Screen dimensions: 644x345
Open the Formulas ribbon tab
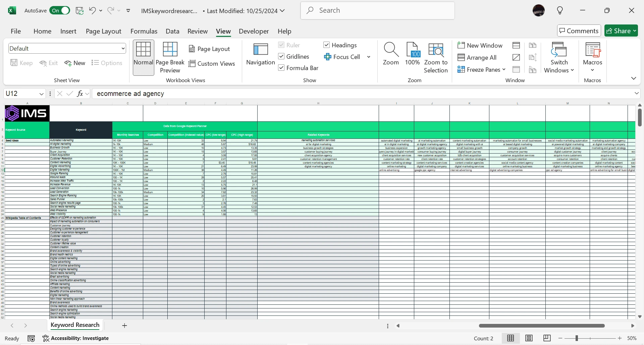144,31
